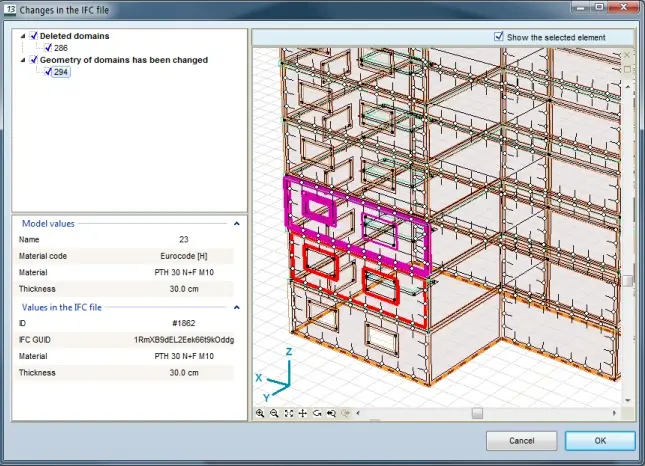Toggle the Geometry of domains has been changed checkbox

click(x=33, y=60)
